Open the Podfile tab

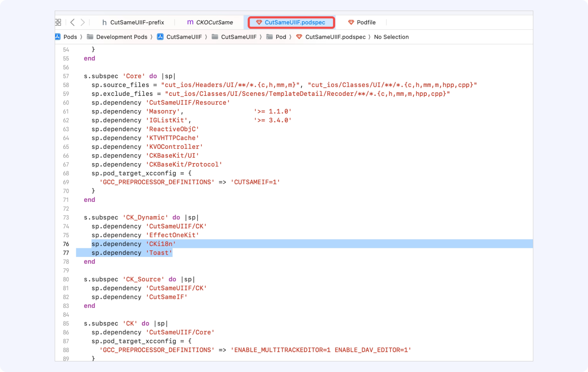click(362, 22)
